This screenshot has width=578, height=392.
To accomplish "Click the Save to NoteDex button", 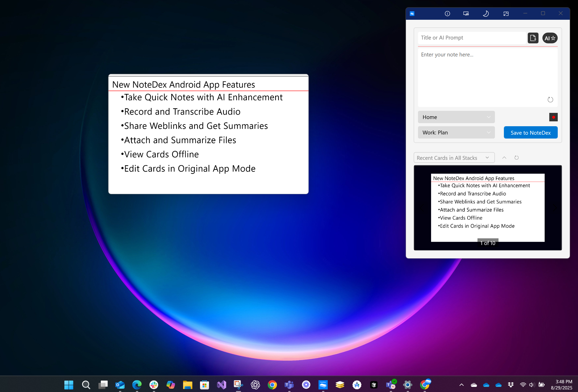I will tap(531, 133).
